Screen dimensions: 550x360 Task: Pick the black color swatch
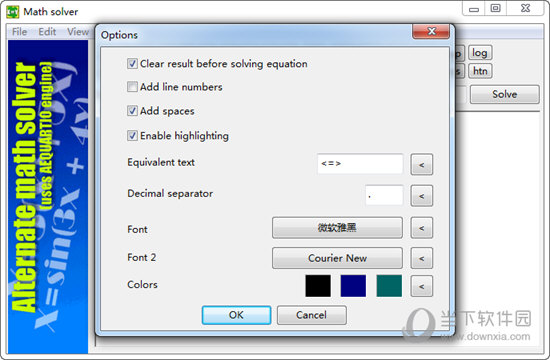(x=318, y=286)
